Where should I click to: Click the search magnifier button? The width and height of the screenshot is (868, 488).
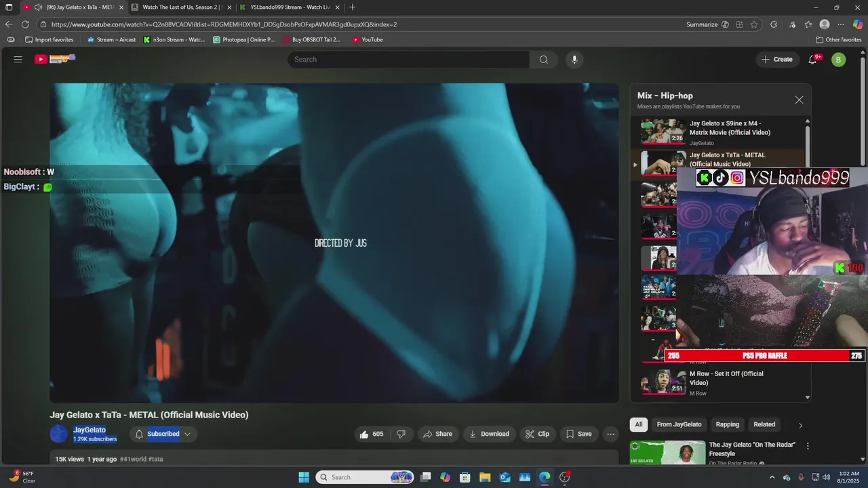click(x=544, y=60)
